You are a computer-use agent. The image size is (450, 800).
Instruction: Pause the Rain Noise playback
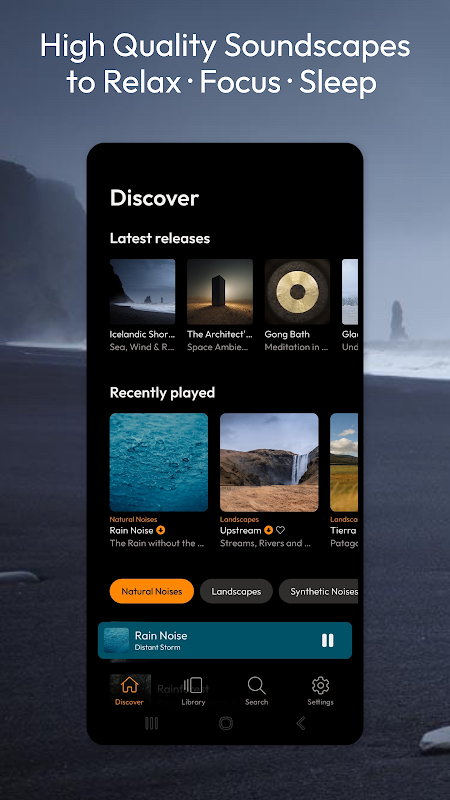click(x=328, y=640)
